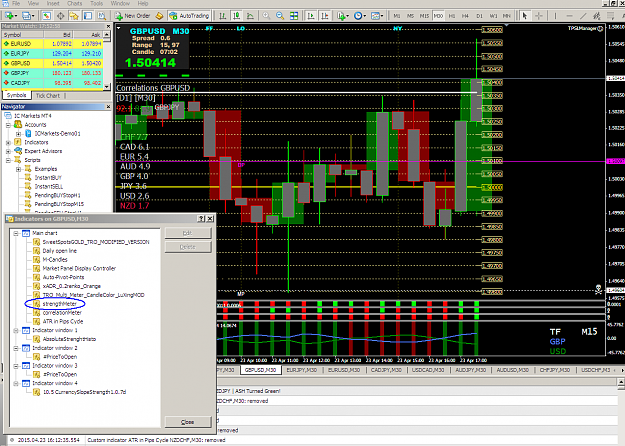Toggle the AutoTrading button
The height and width of the screenshot is (446, 625).
coord(189,16)
